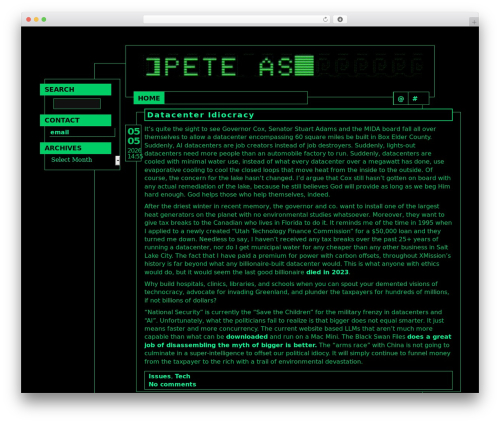
Task: Click the SEARCH sidebar heading
Action: pyautogui.click(x=76, y=90)
